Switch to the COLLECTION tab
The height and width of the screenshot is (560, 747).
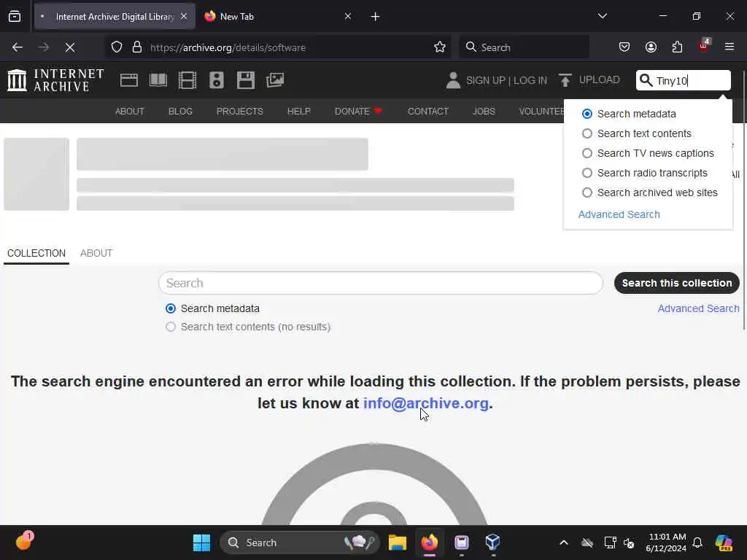click(x=36, y=253)
